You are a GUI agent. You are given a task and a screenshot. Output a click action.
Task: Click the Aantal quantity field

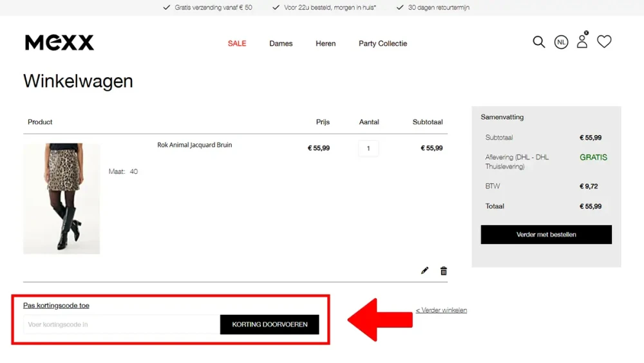coord(368,149)
